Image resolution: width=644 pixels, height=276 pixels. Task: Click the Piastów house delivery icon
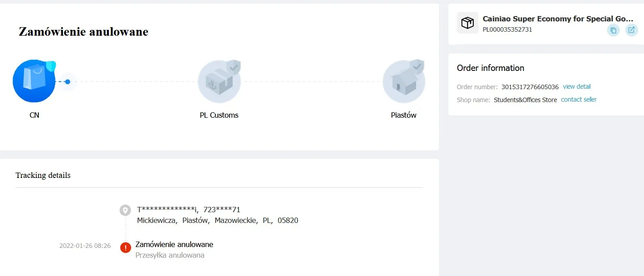[x=404, y=82]
